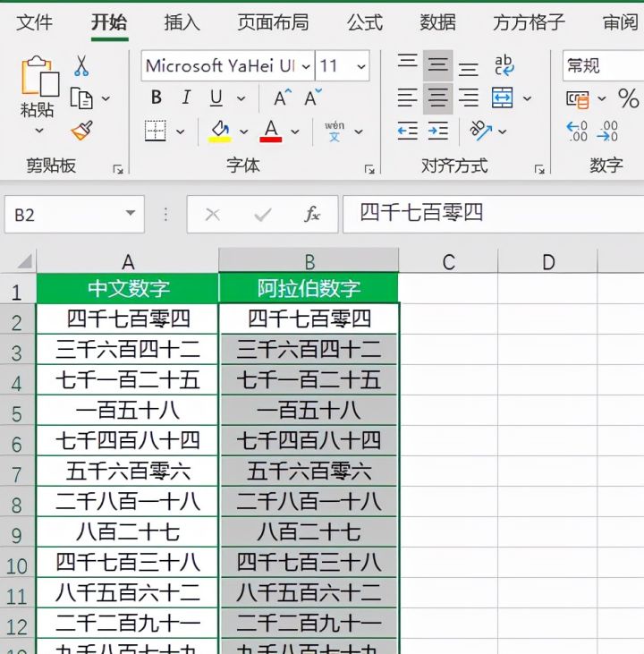Open the borders dropdown arrow
Viewport: 644px width, 654px height.
(x=180, y=132)
